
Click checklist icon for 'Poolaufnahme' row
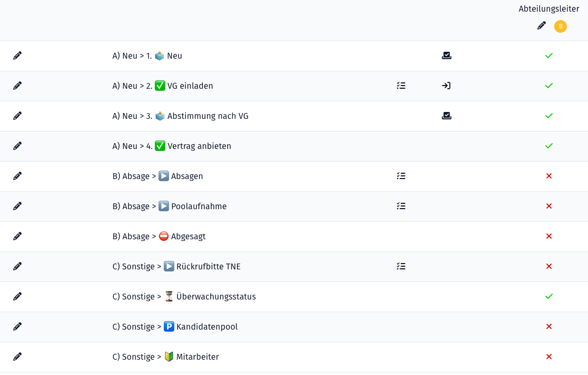[x=401, y=206]
